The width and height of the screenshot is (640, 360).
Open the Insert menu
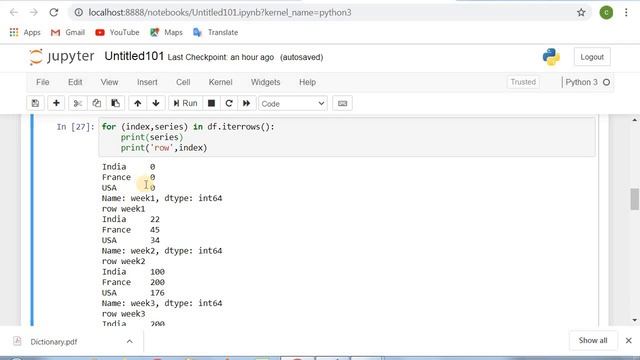tap(147, 82)
